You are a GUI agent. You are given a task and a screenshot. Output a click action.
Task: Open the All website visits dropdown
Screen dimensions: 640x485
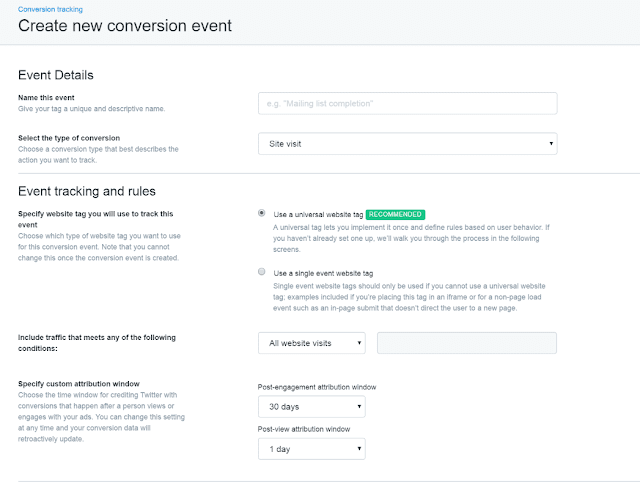pos(311,343)
